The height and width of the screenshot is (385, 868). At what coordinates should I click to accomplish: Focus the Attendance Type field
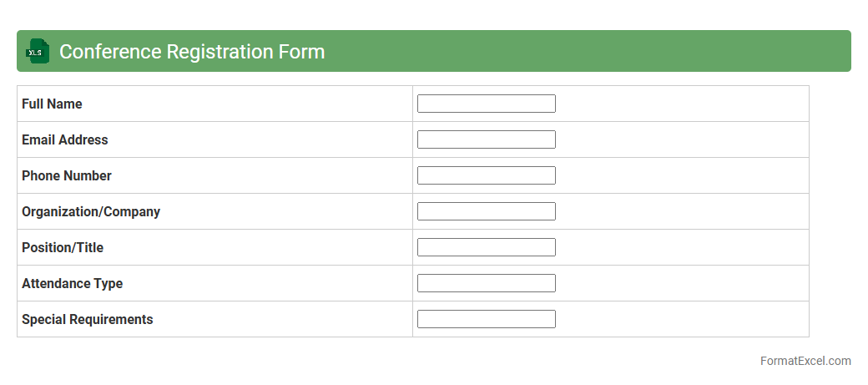click(486, 283)
